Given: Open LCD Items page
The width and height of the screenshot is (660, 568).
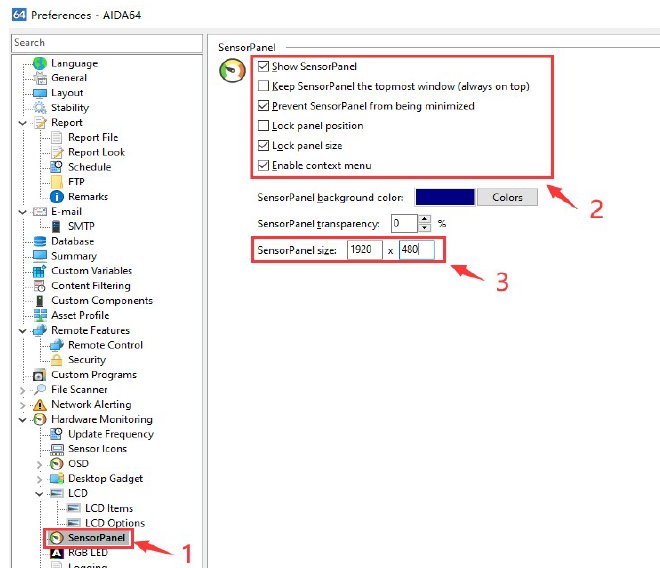Looking at the screenshot, I should tap(109, 508).
